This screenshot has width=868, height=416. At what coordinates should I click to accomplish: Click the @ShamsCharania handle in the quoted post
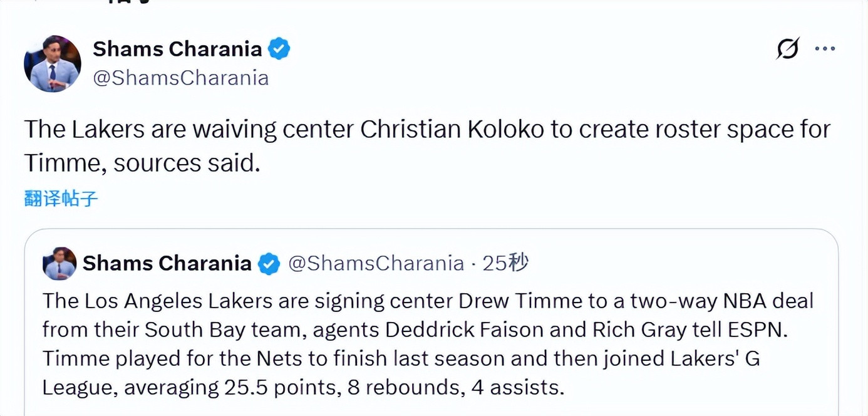pos(376,264)
